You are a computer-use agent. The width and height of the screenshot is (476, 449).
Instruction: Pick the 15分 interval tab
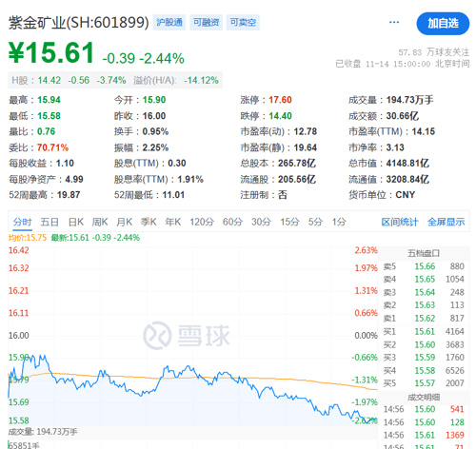[x=289, y=222]
